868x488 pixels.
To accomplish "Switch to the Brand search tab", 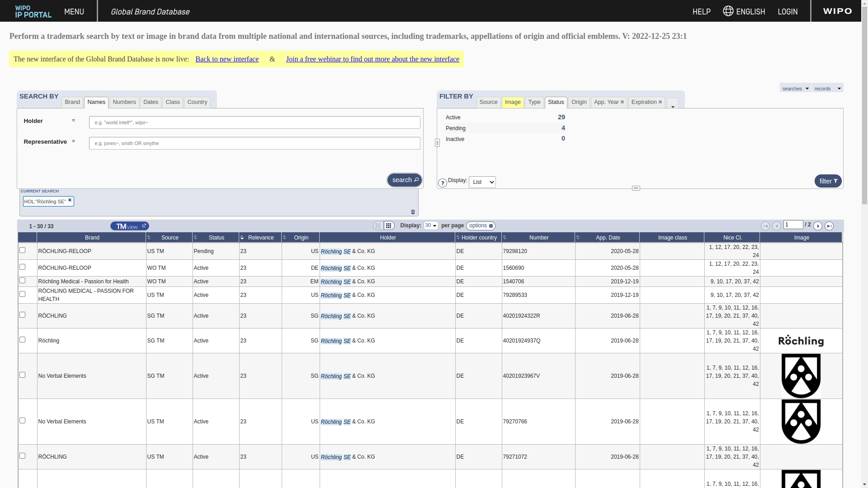I will (72, 102).
